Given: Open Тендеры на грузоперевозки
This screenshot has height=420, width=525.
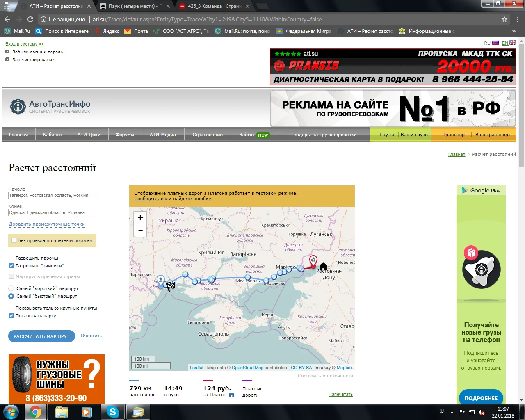Looking at the screenshot, I should coord(324,135).
